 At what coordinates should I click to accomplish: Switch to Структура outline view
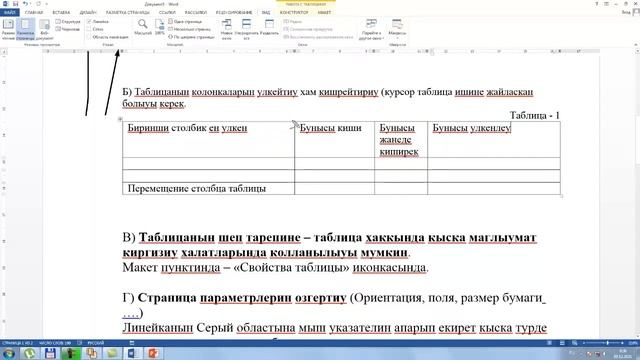[x=68, y=22]
